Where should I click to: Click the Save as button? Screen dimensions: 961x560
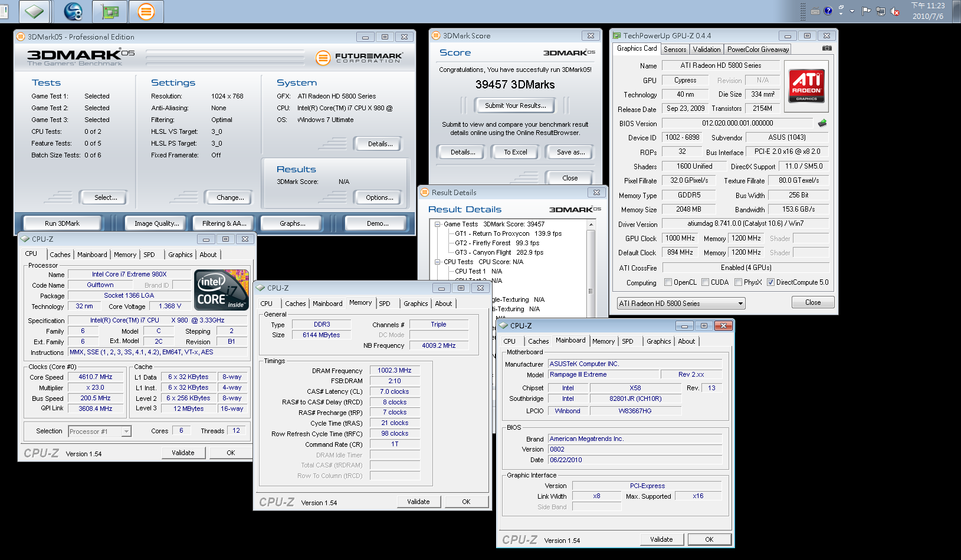[x=570, y=152]
